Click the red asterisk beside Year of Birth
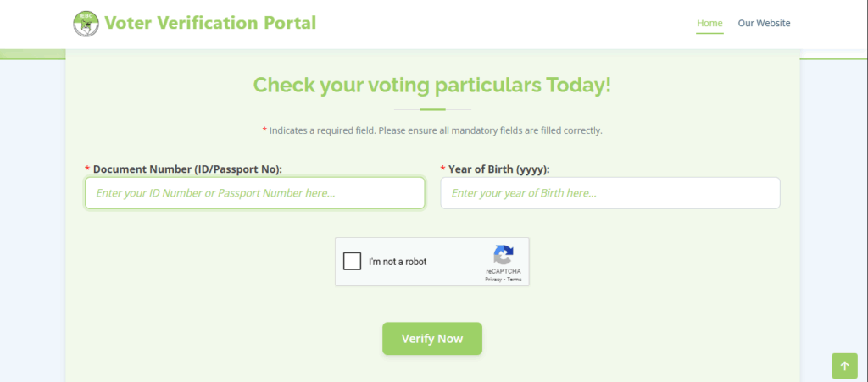The height and width of the screenshot is (382, 868). point(442,168)
